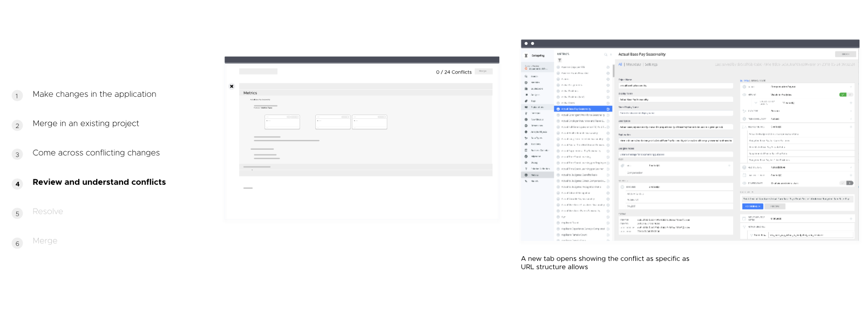
Task: Click the Search icon in left sidebar
Action: point(526,76)
